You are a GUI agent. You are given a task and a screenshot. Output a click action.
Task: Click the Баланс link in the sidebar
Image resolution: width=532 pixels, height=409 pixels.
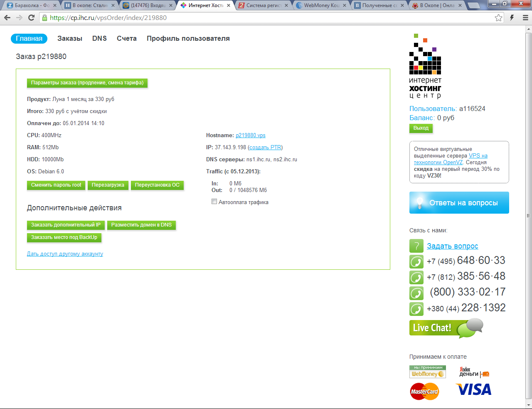422,118
